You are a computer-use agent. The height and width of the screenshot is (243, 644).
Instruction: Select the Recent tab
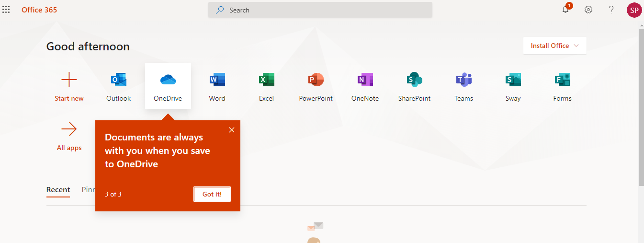tap(58, 190)
